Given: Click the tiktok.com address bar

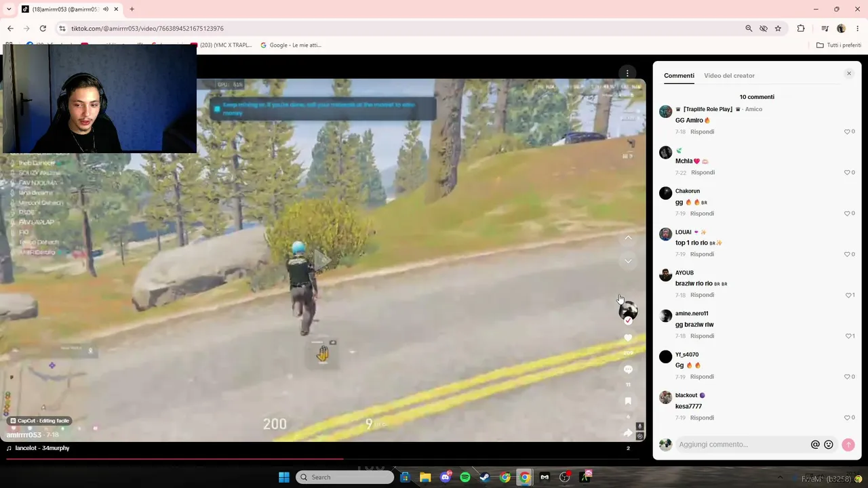Looking at the screenshot, I should (x=400, y=28).
